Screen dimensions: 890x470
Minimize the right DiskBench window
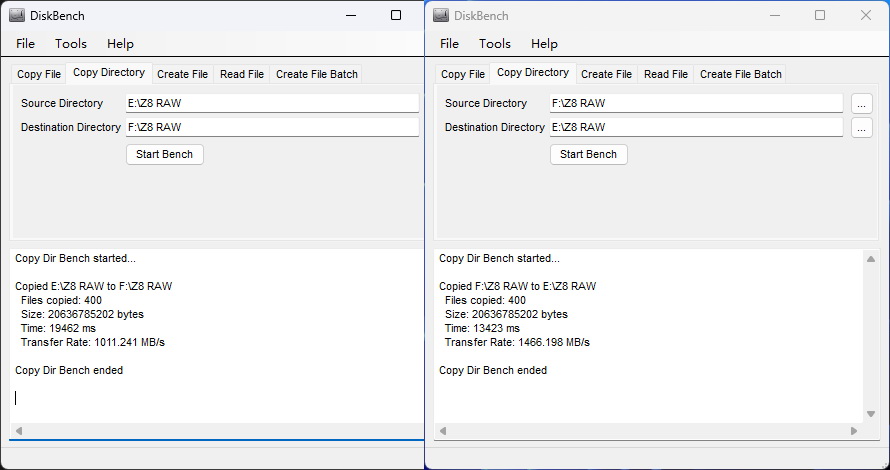(774, 15)
